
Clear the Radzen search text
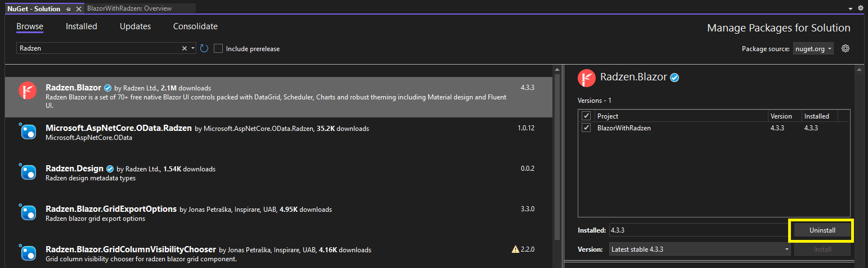(185, 49)
